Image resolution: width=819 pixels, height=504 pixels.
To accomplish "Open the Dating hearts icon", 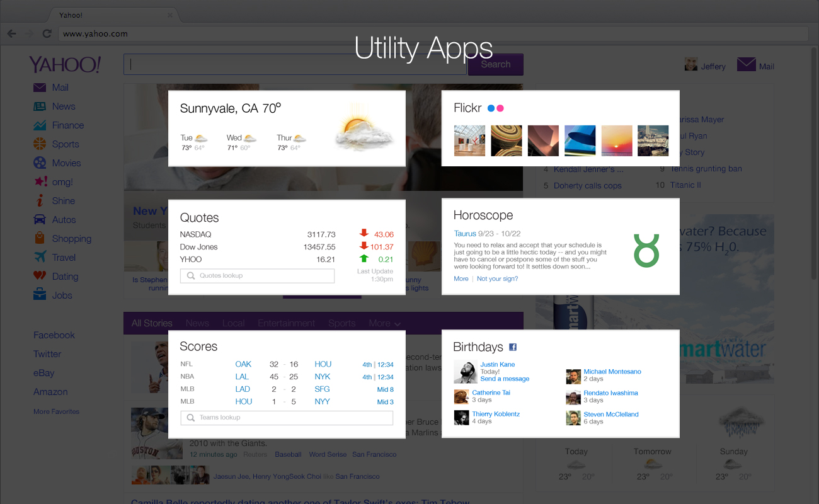I will point(40,276).
